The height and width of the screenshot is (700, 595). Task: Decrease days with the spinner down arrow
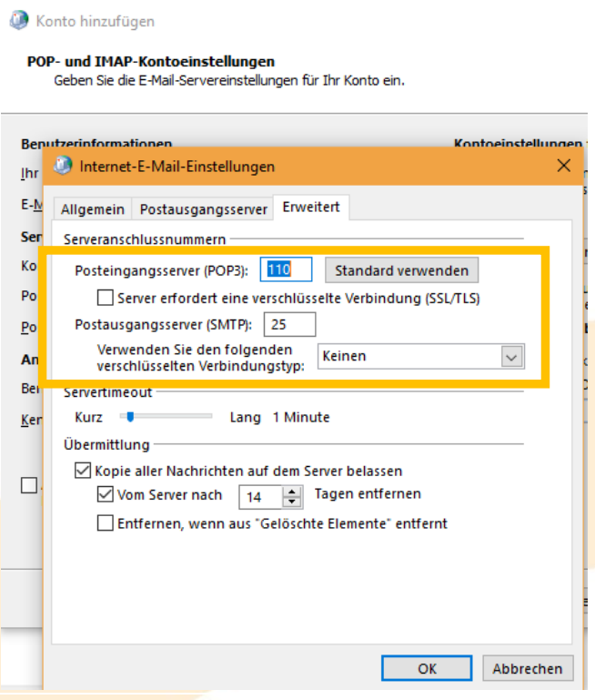click(x=291, y=502)
